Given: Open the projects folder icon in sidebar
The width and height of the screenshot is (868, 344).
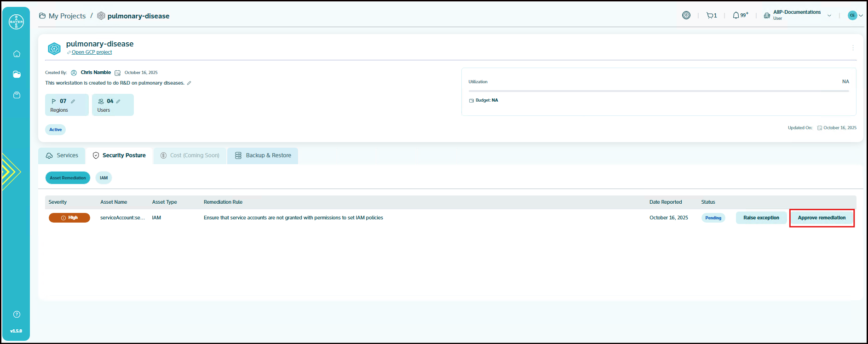Looking at the screenshot, I should coord(17,75).
